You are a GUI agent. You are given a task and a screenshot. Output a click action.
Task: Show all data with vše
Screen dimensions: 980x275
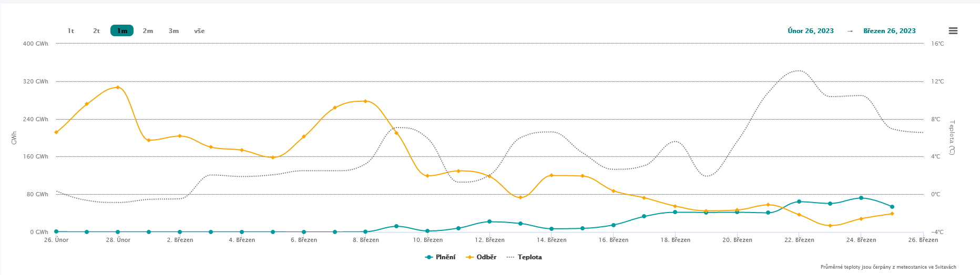199,31
